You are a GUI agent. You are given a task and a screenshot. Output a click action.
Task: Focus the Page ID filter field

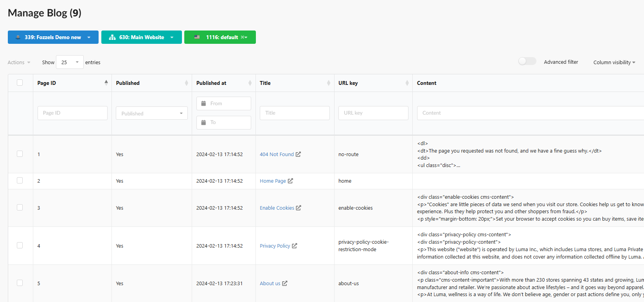coord(72,113)
